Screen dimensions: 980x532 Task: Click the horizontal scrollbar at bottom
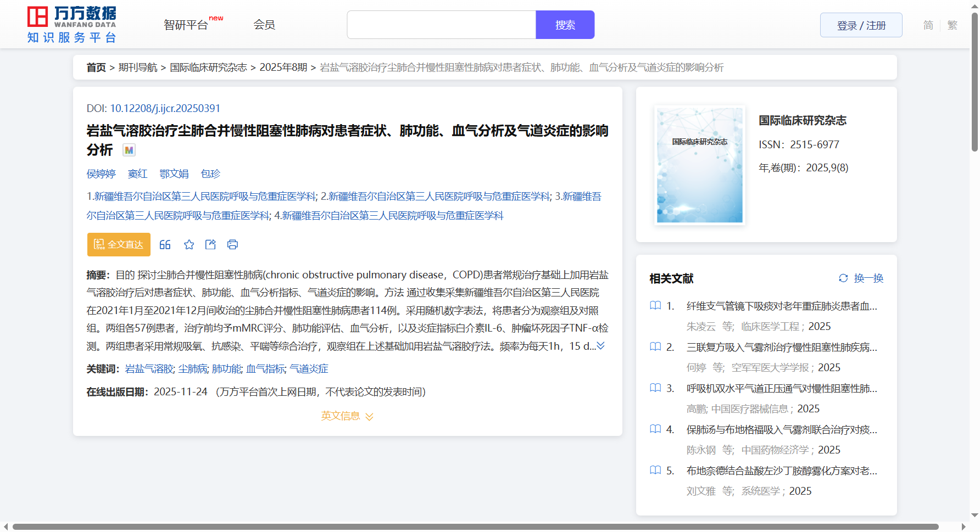(x=475, y=527)
